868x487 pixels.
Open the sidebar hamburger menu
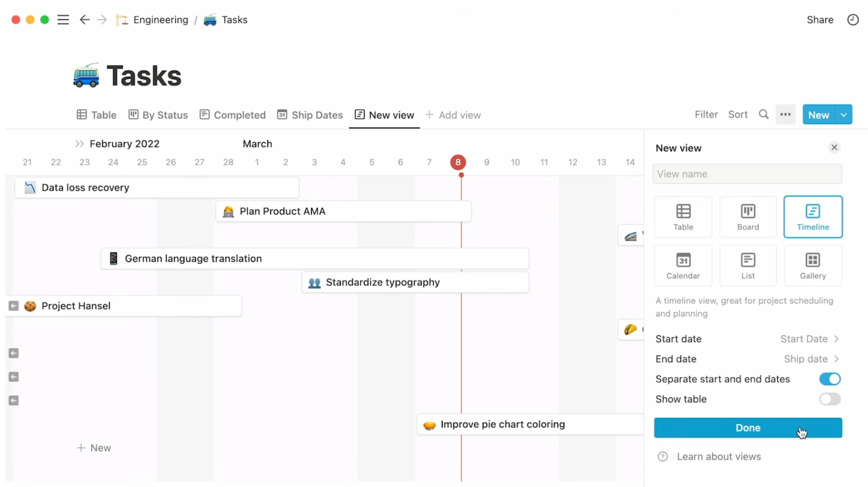[x=63, y=20]
